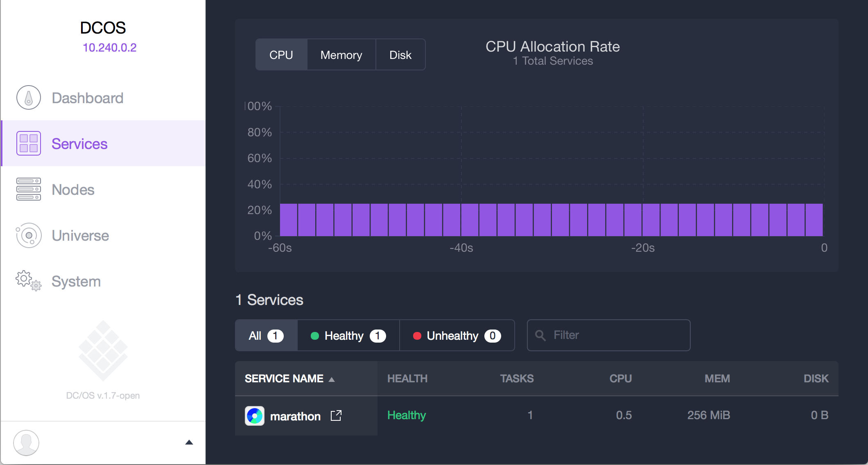The height and width of the screenshot is (465, 868).
Task: Select the Services icon in the sidebar
Action: (28, 143)
